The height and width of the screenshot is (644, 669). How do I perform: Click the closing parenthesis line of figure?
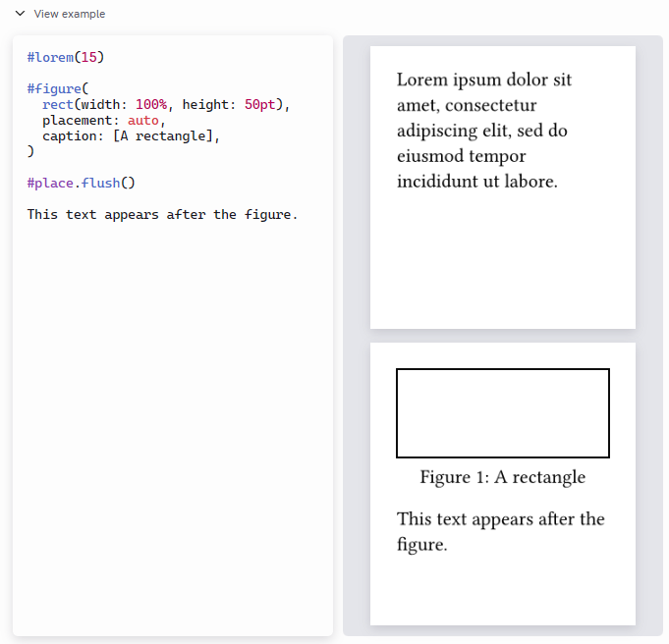(30, 151)
